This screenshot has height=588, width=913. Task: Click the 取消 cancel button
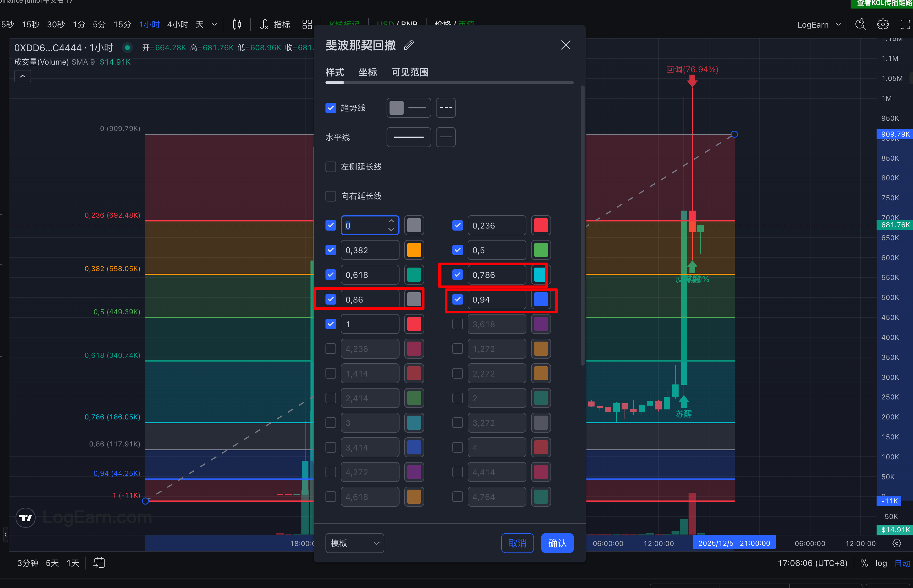(517, 543)
